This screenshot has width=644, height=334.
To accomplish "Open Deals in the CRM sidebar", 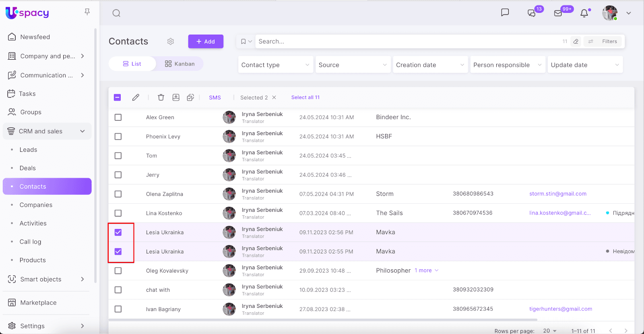I will [28, 168].
